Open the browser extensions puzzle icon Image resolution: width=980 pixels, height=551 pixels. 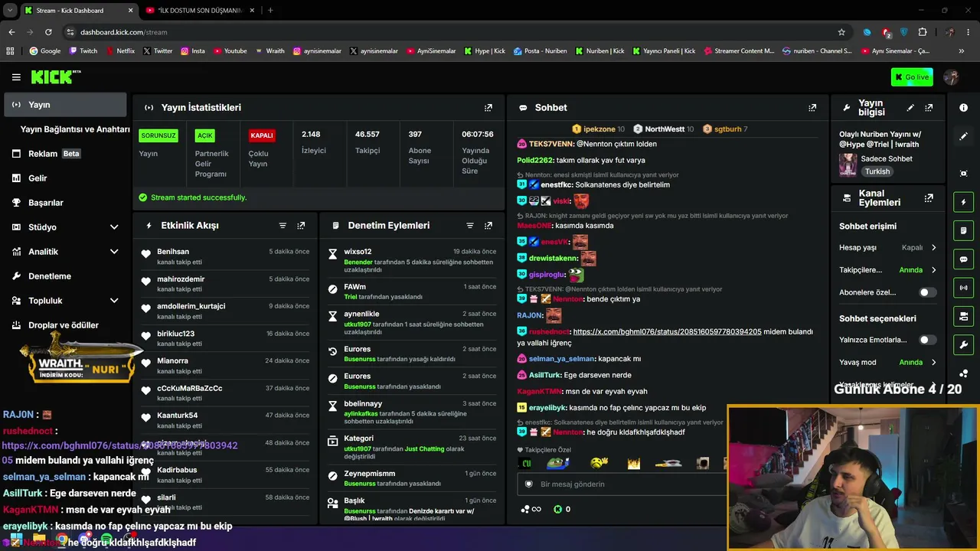click(923, 32)
